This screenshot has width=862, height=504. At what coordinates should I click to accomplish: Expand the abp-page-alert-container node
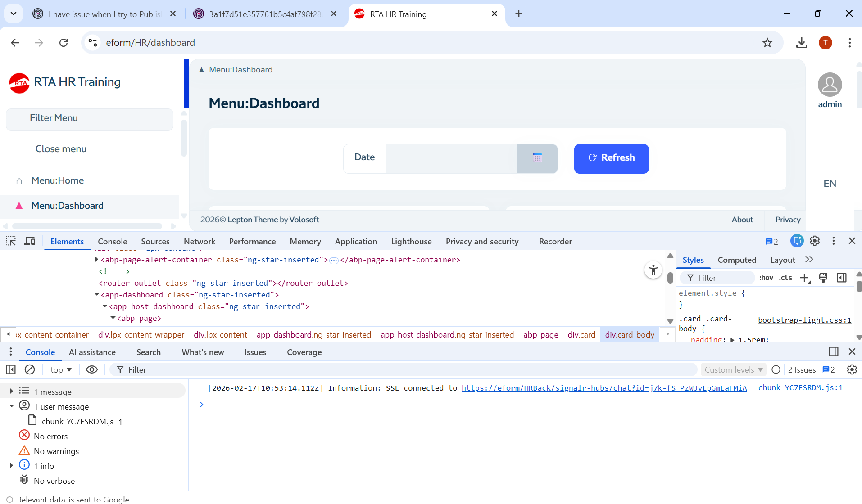coord(97,260)
